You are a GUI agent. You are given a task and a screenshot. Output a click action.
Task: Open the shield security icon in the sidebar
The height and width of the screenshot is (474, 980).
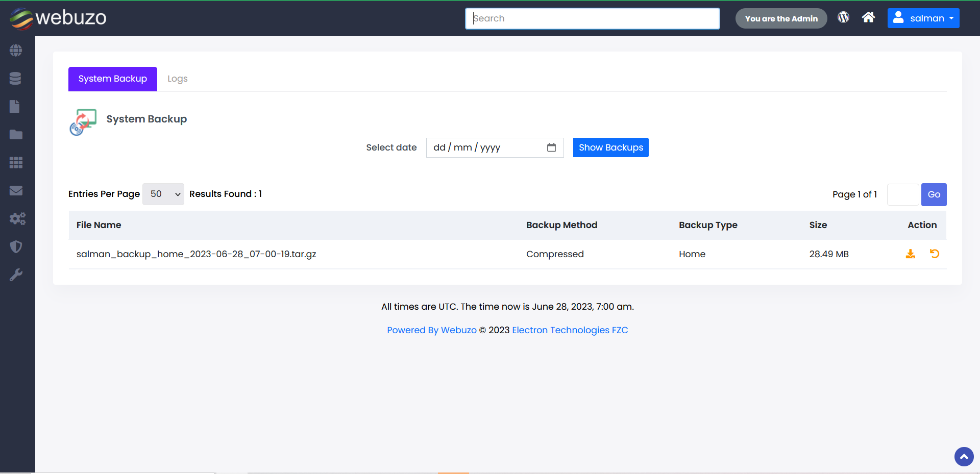[16, 247]
